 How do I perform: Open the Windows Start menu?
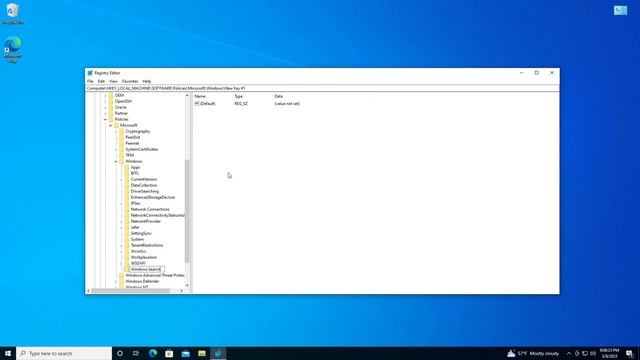coord(8,353)
